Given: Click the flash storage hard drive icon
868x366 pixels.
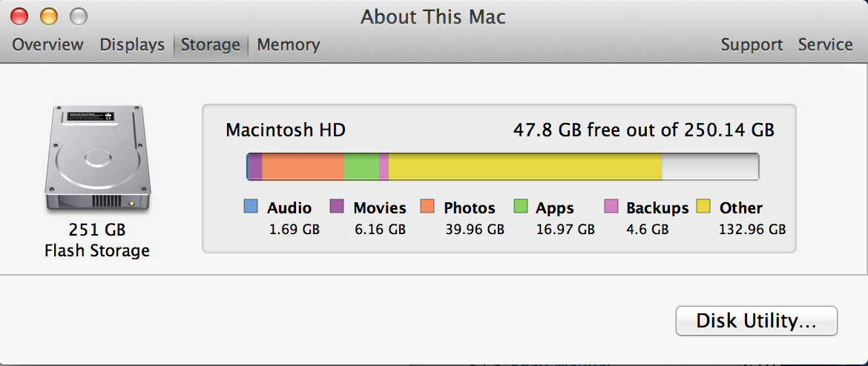Looking at the screenshot, I should tap(97, 158).
